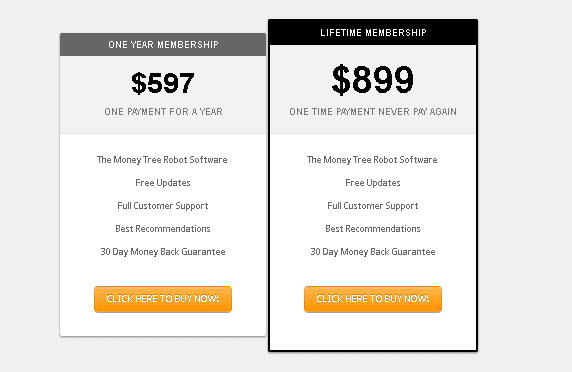
Task: Click the One Year plan buy button
Action: [163, 299]
